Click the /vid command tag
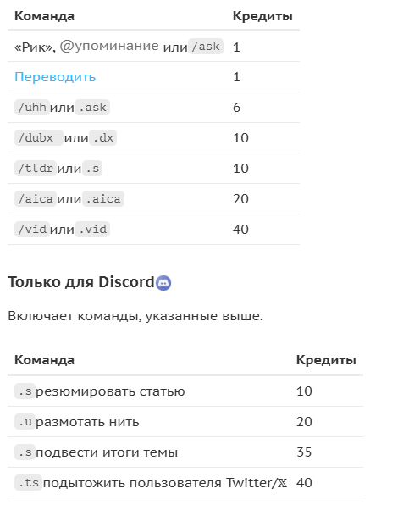420x505 pixels. point(32,230)
